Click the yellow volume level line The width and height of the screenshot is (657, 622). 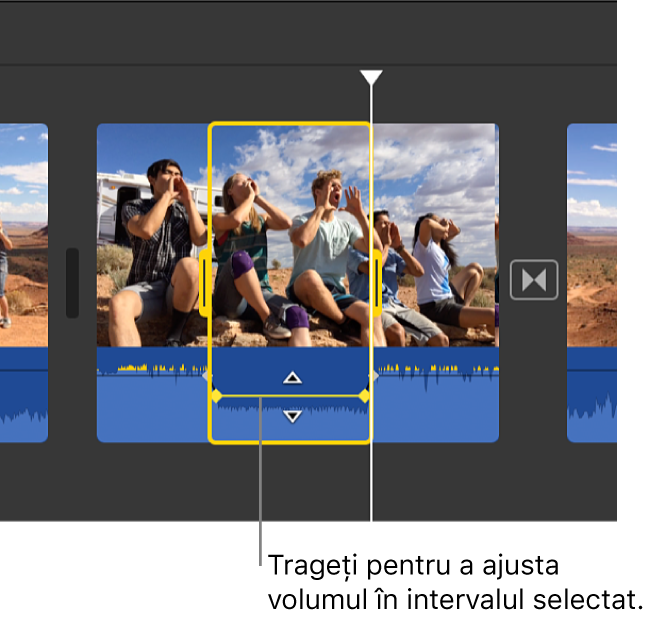pos(290,396)
